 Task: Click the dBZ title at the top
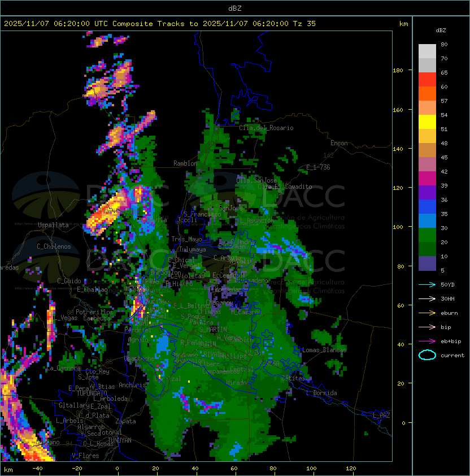coord(235,8)
